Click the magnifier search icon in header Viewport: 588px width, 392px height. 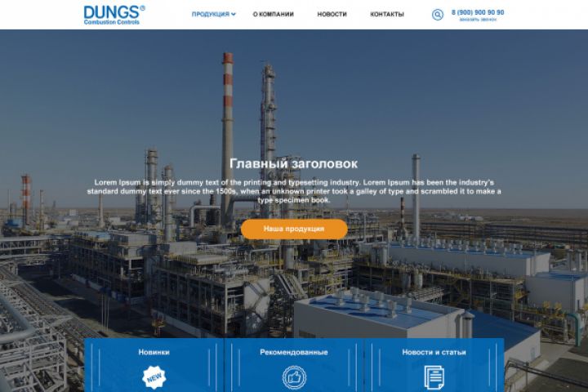click(x=437, y=15)
